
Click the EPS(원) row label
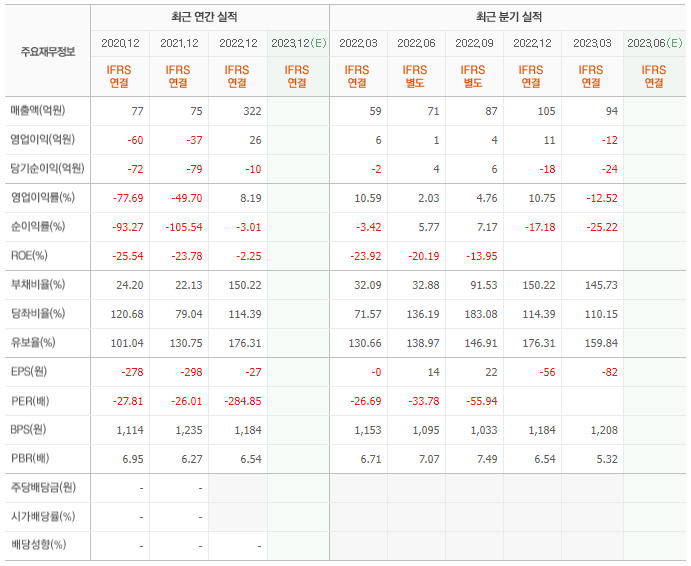click(29, 372)
